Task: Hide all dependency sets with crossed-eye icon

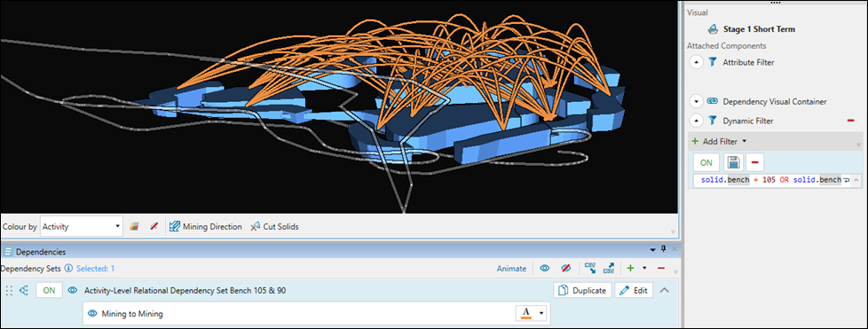Action: [565, 268]
